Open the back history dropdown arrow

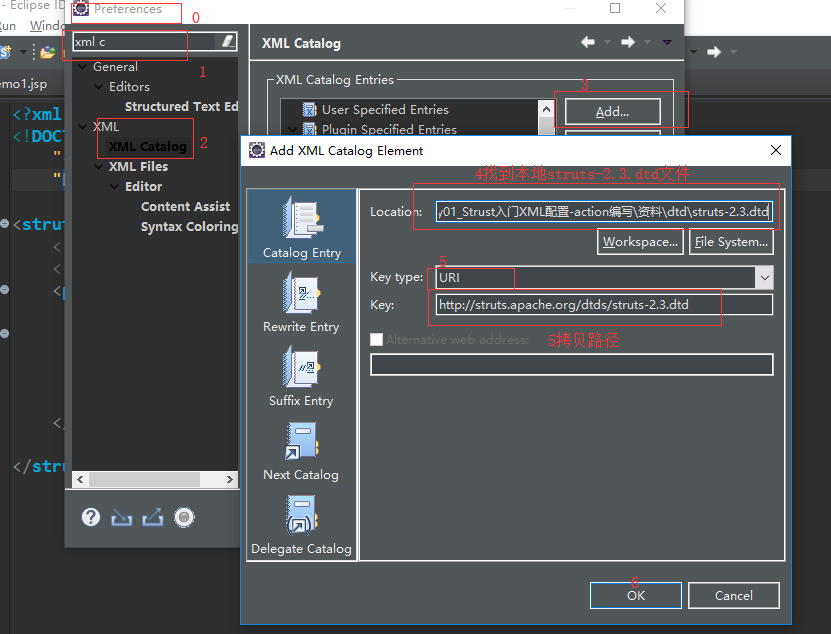coord(607,42)
